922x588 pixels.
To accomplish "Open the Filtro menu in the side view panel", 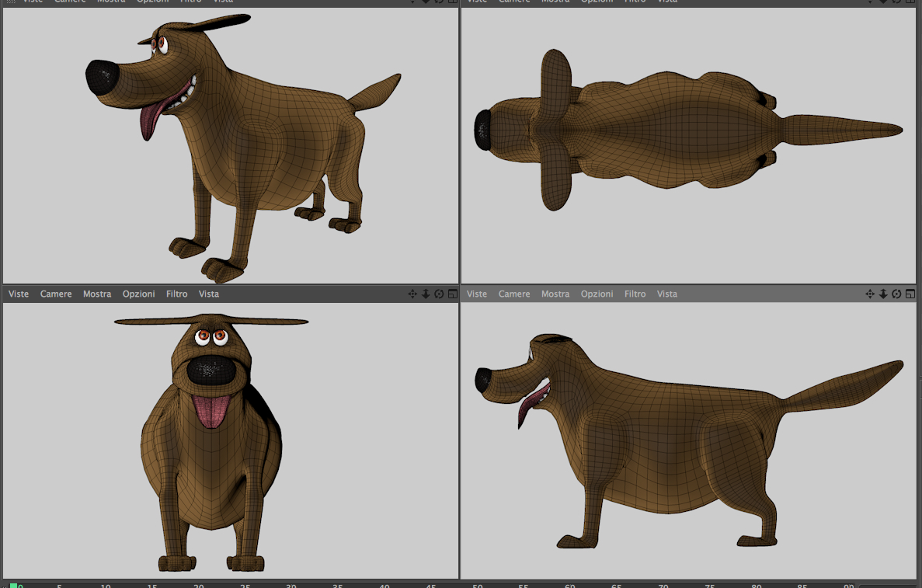I will [635, 294].
